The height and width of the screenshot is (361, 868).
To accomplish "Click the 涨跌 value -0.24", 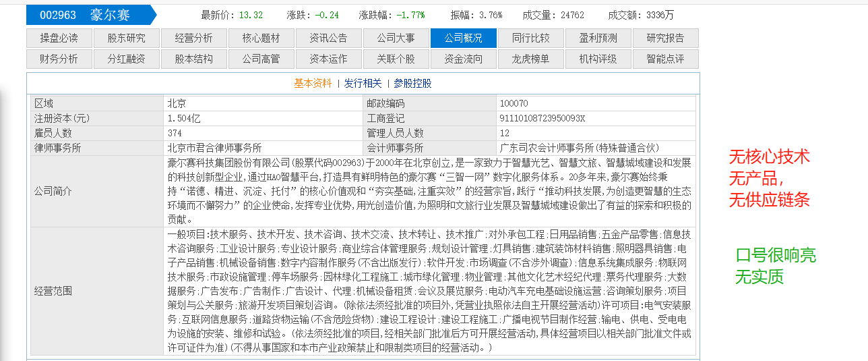I will [327, 15].
